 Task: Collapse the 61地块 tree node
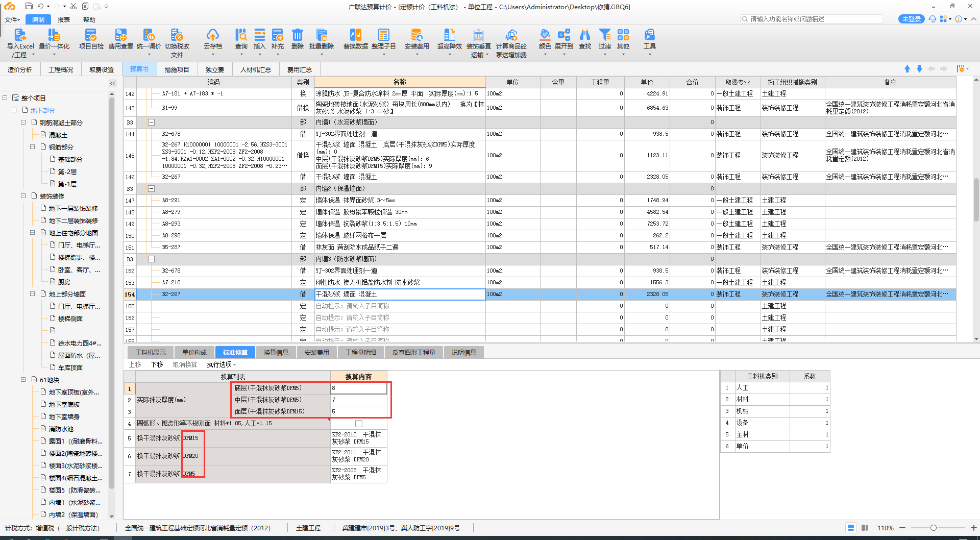click(x=23, y=380)
